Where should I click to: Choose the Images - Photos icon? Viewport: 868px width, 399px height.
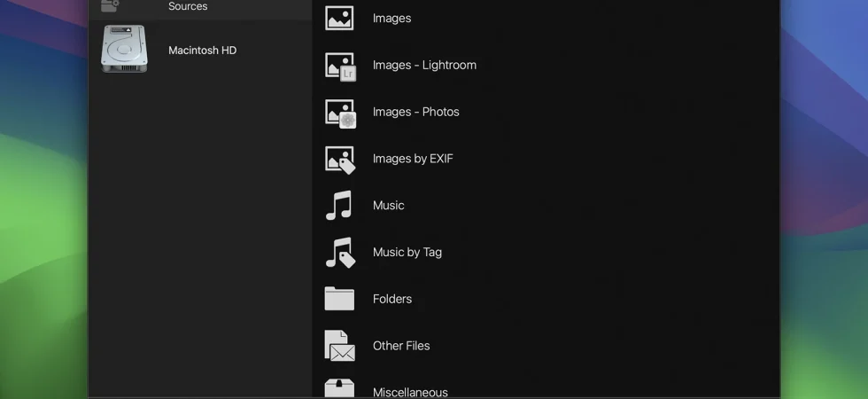340,113
